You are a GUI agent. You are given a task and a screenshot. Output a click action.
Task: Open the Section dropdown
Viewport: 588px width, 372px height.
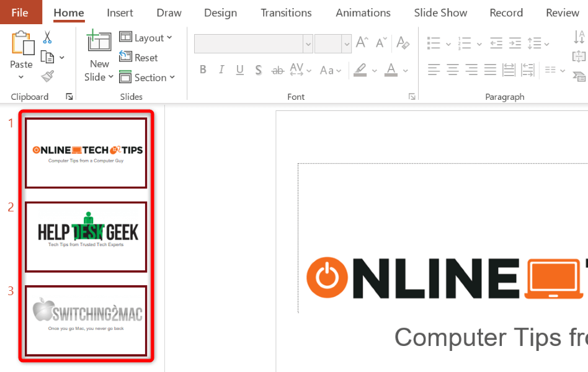(x=147, y=77)
